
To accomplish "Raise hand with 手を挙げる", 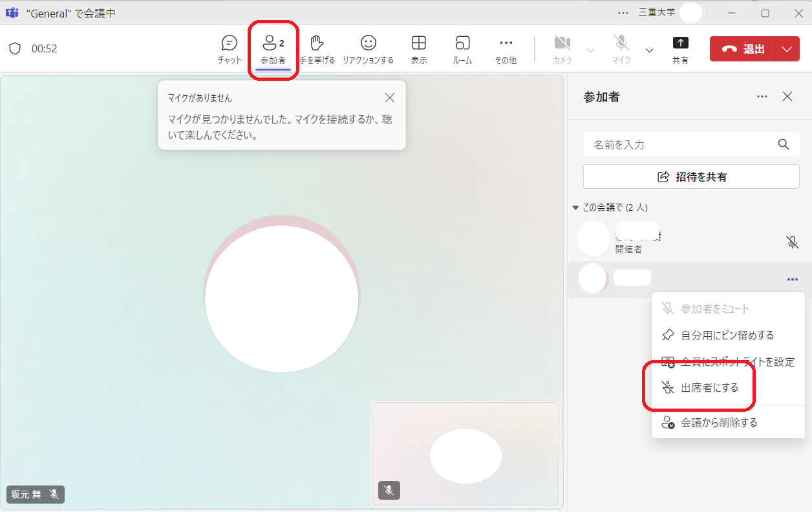I will pos(317,49).
